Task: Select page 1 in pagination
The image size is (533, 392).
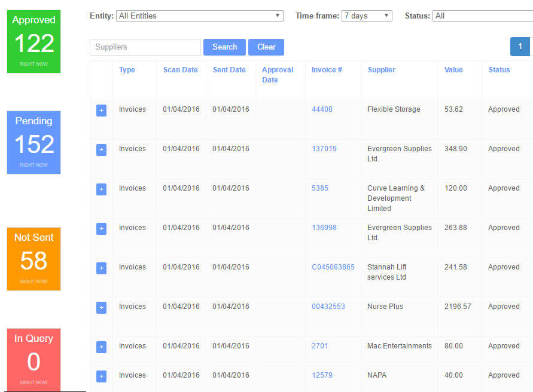Action: pyautogui.click(x=520, y=46)
